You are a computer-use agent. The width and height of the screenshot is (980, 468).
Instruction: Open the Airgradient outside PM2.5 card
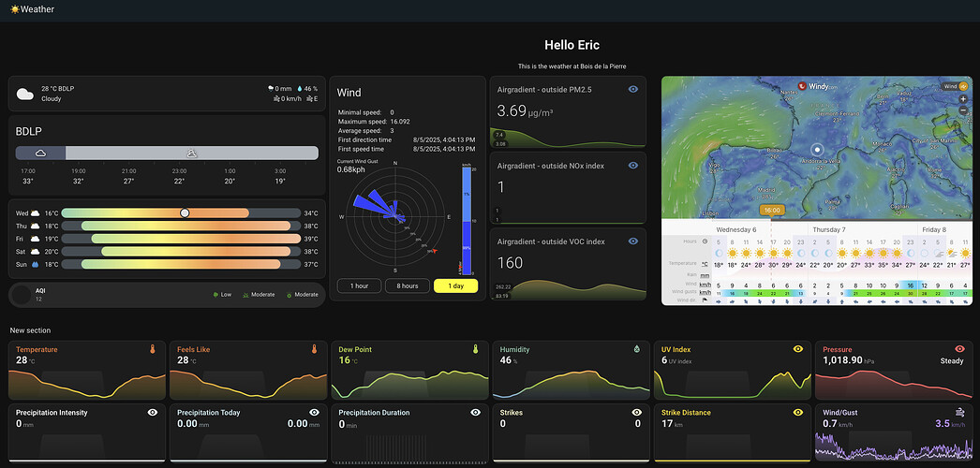(x=568, y=111)
